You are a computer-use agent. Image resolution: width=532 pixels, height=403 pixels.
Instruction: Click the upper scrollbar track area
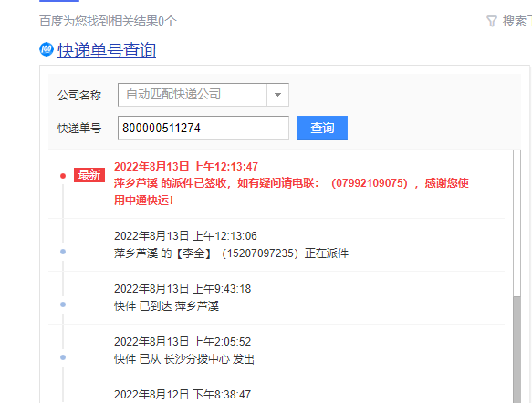click(516, 223)
